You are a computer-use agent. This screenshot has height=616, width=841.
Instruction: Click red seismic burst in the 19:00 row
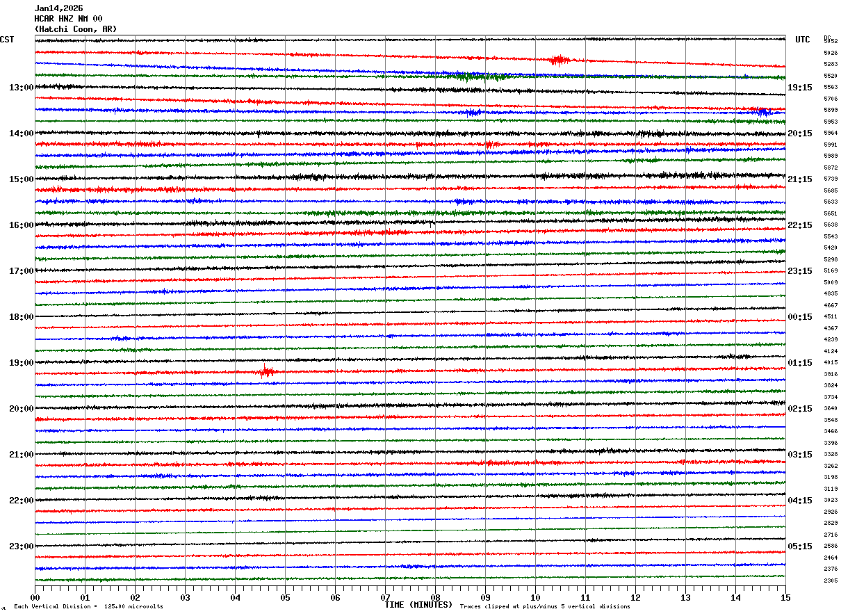coord(266,371)
